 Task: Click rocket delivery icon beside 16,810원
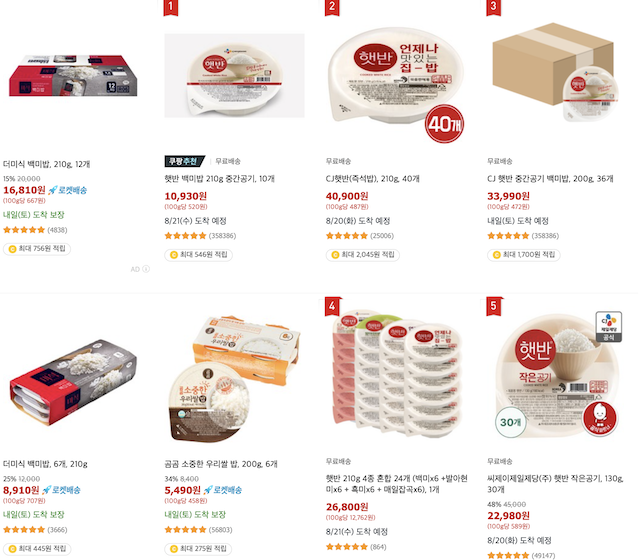53,190
